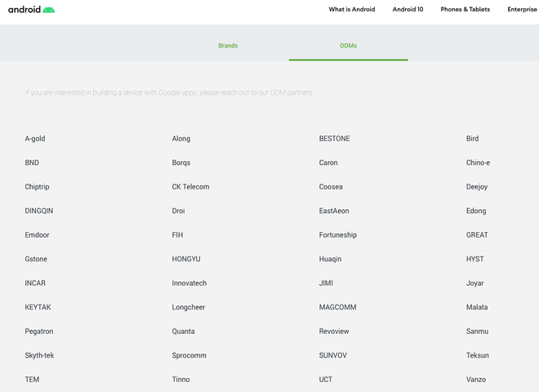Select the BND partner name
Viewport: 539px width, 392px height.
(x=32, y=163)
